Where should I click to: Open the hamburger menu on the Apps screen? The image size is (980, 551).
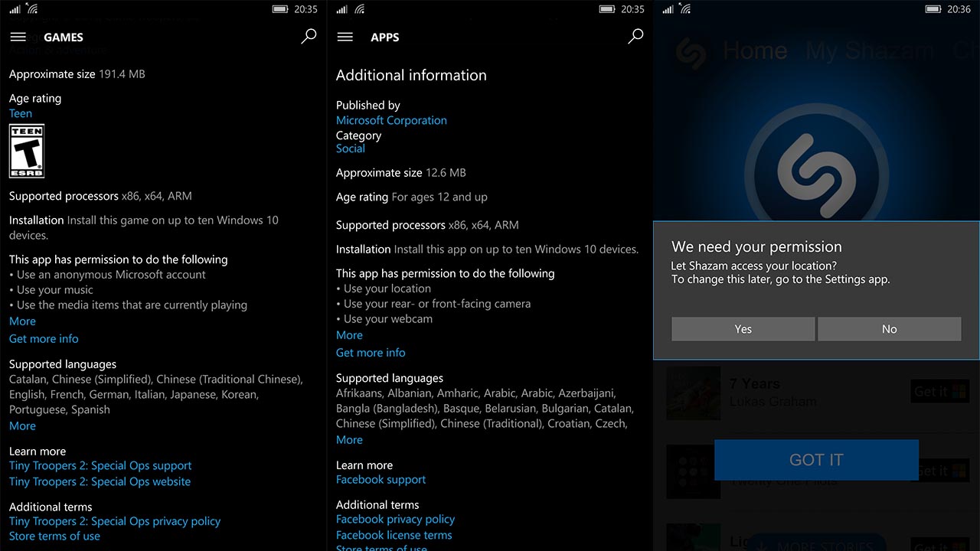coord(345,37)
